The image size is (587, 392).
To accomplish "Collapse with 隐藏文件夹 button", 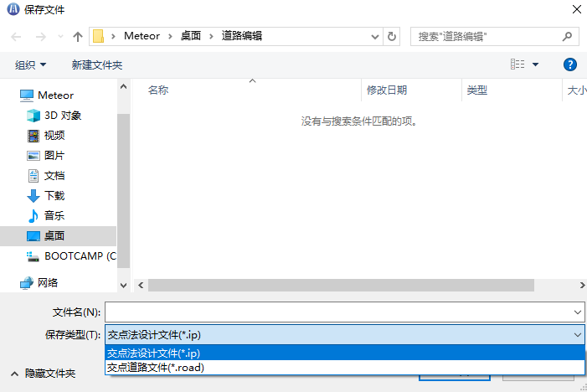I will tap(43, 374).
